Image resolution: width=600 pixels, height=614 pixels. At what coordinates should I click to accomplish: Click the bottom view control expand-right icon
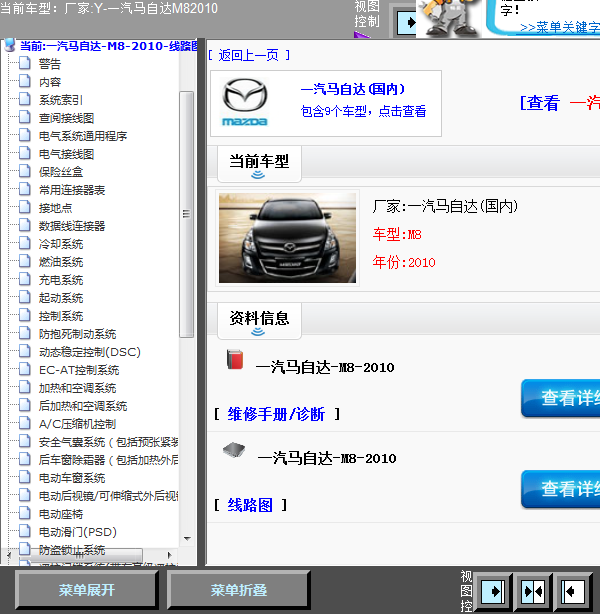pyautogui.click(x=493, y=591)
